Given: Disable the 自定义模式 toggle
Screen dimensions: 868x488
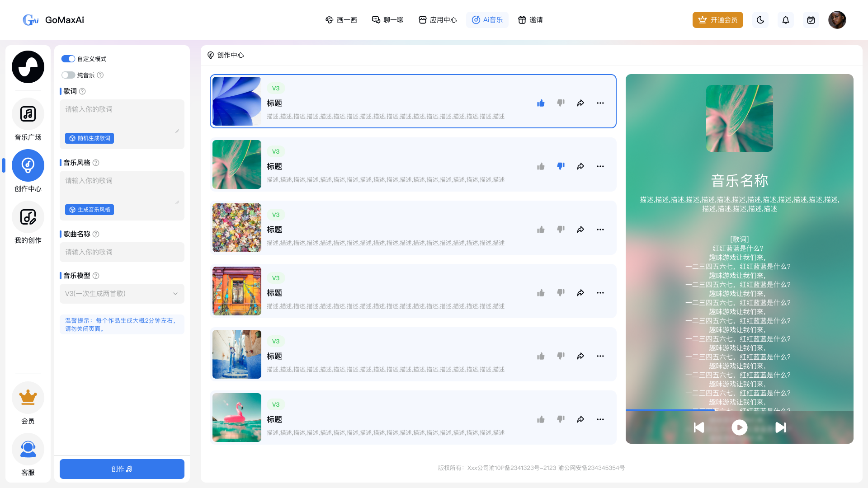Looking at the screenshot, I should (x=68, y=59).
